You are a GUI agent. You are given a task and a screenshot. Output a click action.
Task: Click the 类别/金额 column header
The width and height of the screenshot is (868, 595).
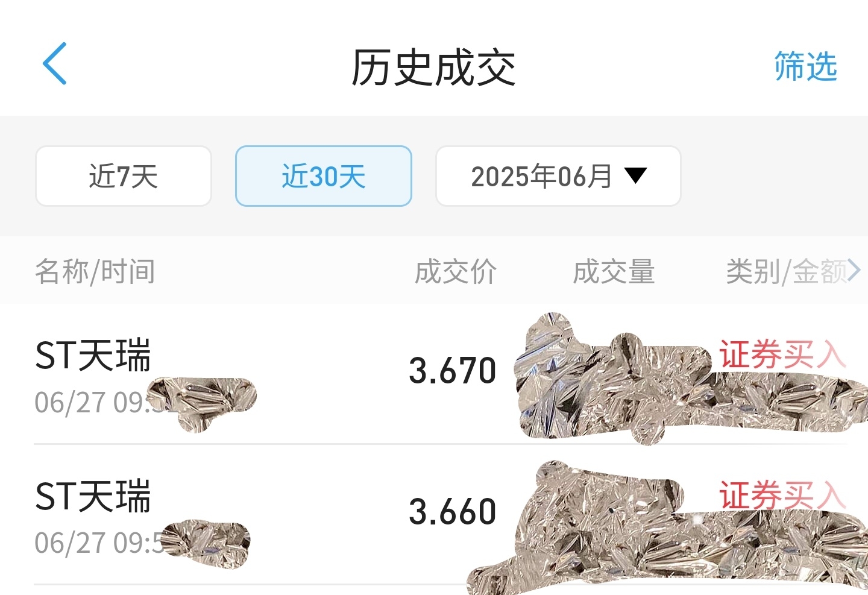[786, 271]
